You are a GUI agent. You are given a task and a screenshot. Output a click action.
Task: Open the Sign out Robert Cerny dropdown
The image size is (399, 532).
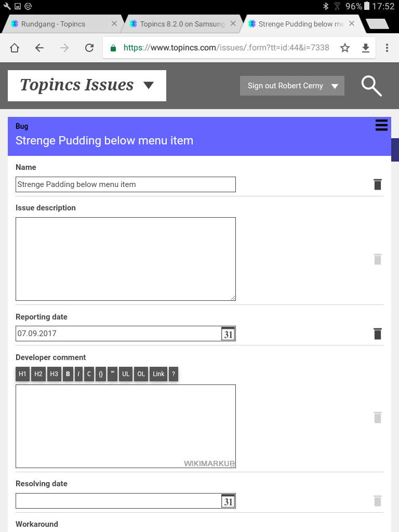point(335,86)
